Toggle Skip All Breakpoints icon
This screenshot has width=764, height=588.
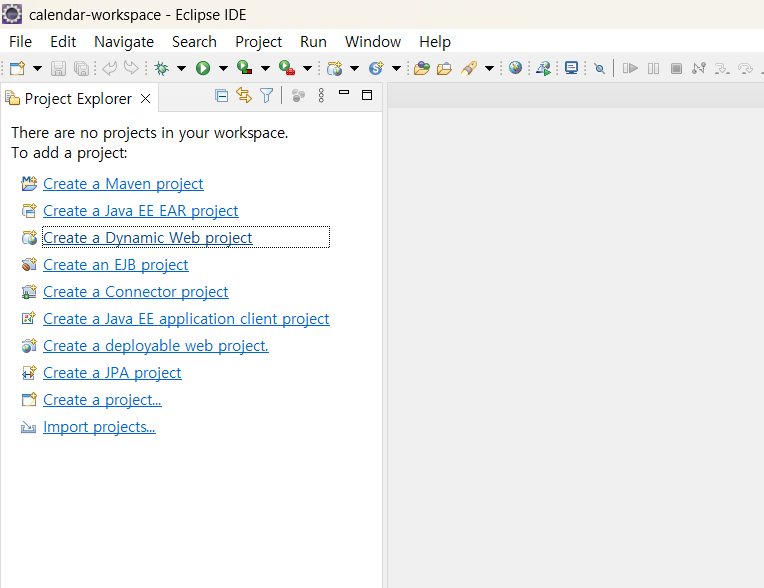click(x=600, y=69)
